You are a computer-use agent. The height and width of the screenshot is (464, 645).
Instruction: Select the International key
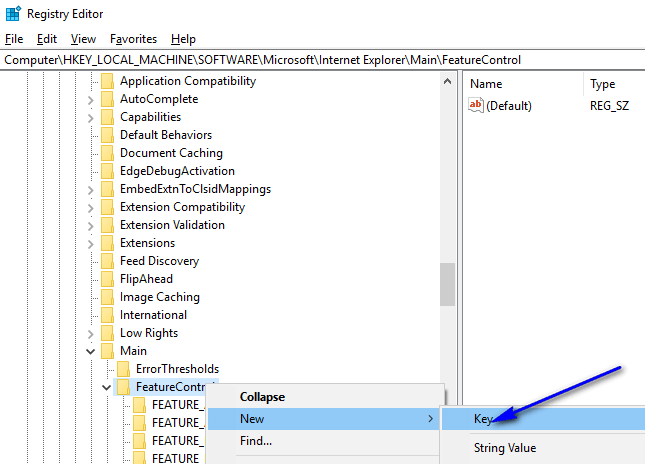point(153,315)
